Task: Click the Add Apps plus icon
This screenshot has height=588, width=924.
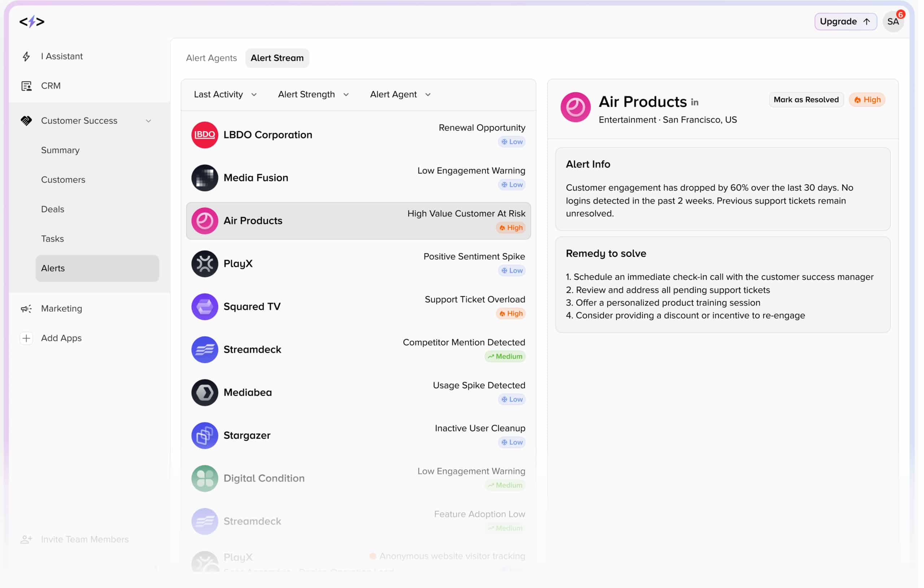Action: [x=26, y=338]
